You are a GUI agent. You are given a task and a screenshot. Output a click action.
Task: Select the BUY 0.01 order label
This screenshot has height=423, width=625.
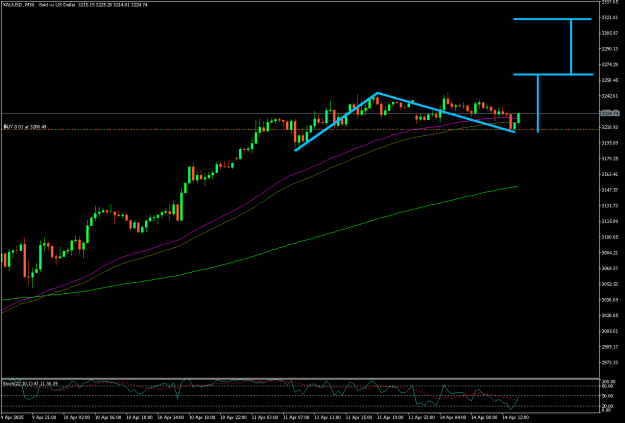[x=25, y=127]
